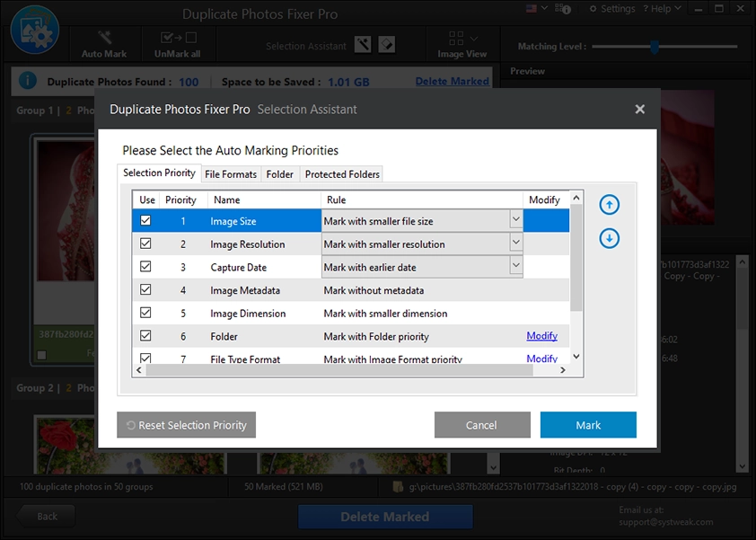The width and height of the screenshot is (756, 540).
Task: Click the move priority down arrow icon
Action: [610, 238]
